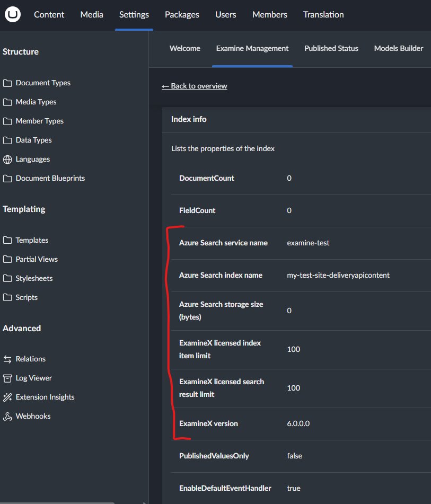Open Media Types in the tree
This screenshot has width=431, height=504.
(36, 102)
